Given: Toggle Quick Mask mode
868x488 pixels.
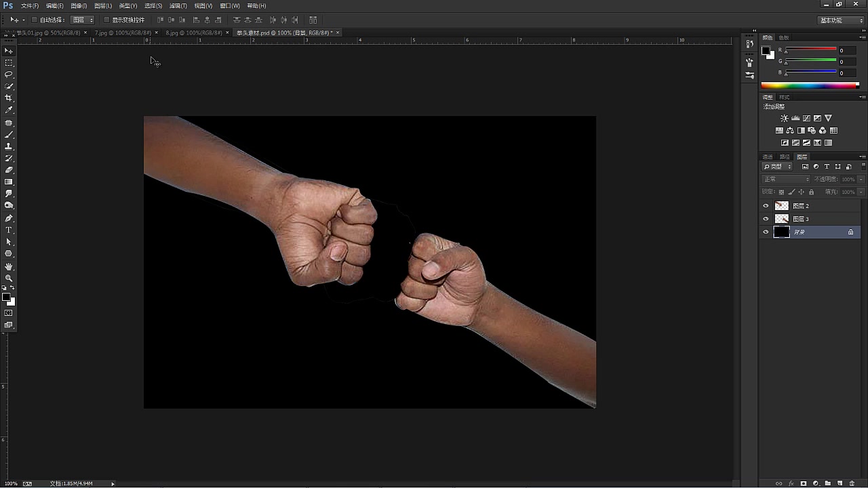Looking at the screenshot, I should tap(9, 313).
